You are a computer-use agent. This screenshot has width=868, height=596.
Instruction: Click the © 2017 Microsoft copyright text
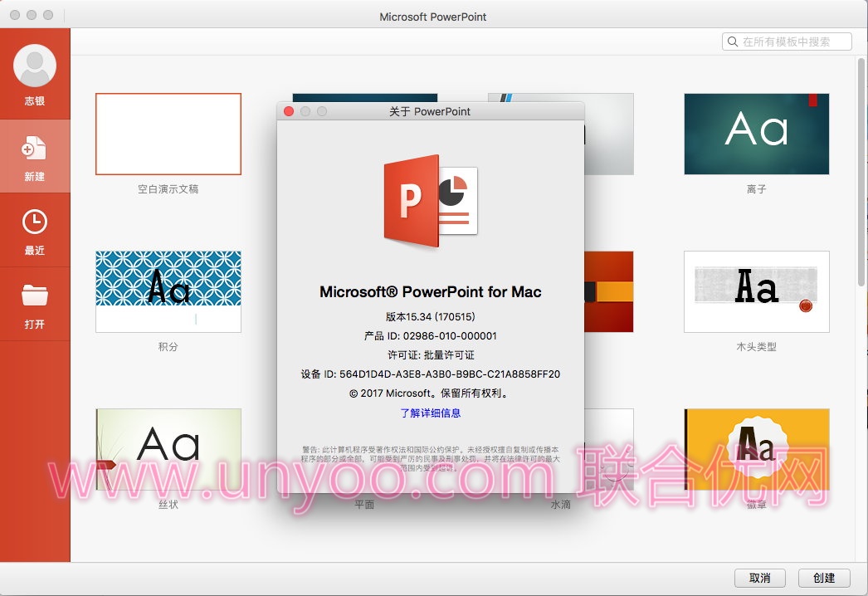click(x=430, y=393)
